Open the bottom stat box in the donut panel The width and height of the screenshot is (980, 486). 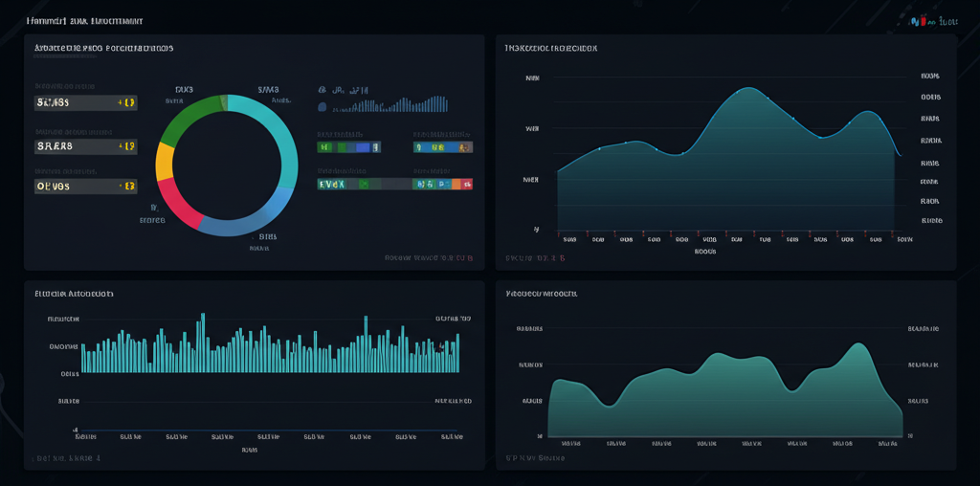click(x=85, y=187)
